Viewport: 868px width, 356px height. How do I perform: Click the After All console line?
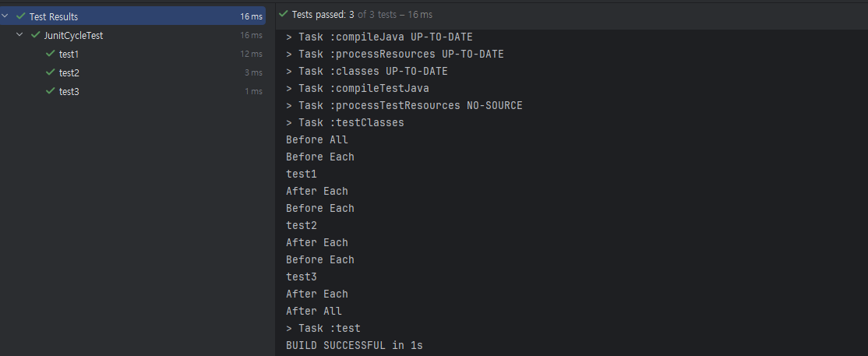point(314,311)
